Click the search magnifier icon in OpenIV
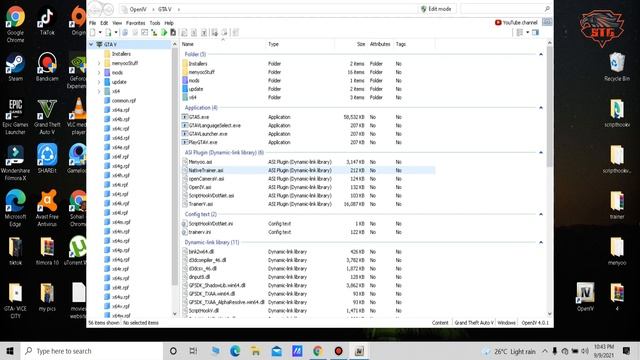The image size is (640, 360). (547, 9)
